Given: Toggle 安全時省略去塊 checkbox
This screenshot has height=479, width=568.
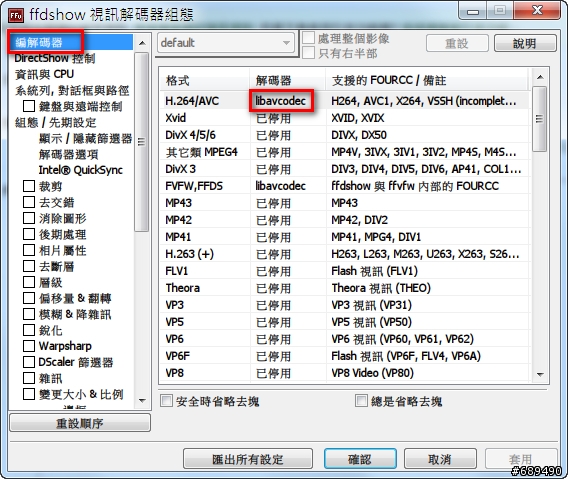Looking at the screenshot, I should click(x=166, y=401).
